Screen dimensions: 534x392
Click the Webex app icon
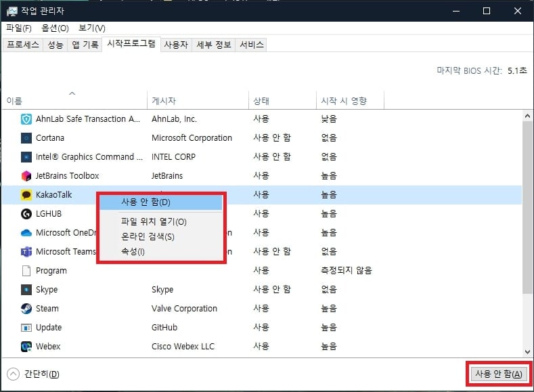[26, 347]
